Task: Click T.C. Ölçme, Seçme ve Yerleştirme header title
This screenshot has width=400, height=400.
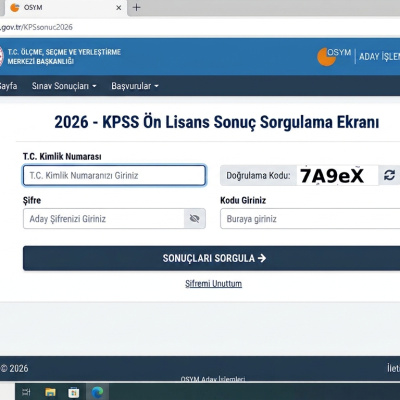Action: click(64, 57)
